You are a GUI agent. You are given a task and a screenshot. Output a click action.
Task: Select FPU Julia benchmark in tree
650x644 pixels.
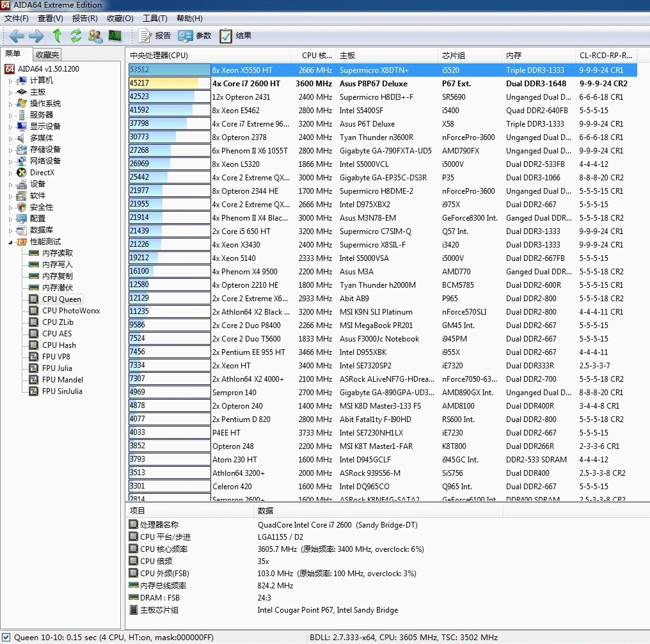57,368
